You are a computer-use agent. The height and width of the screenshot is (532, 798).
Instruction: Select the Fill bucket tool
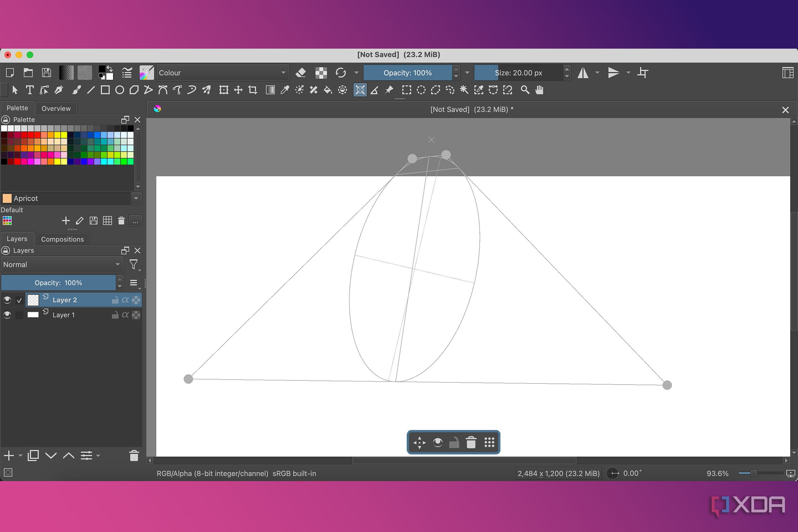(328, 90)
